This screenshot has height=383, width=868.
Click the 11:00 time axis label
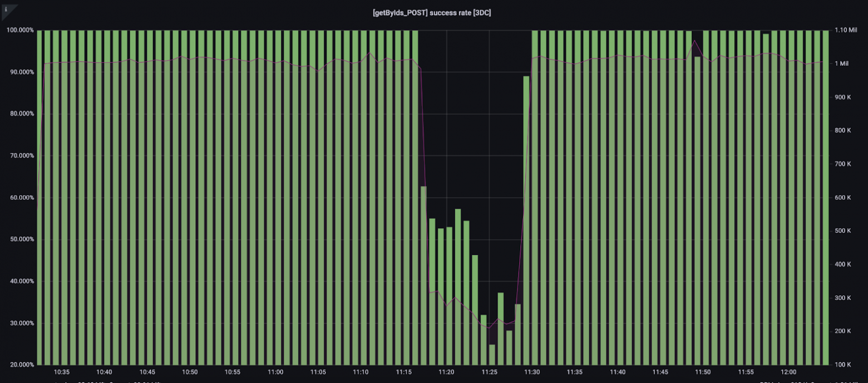tap(275, 372)
